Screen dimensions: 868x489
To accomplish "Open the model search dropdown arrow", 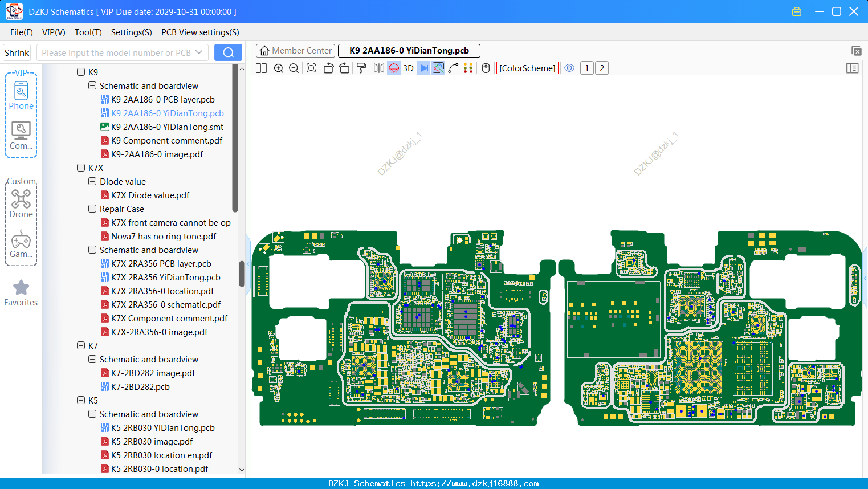I will tap(199, 53).
